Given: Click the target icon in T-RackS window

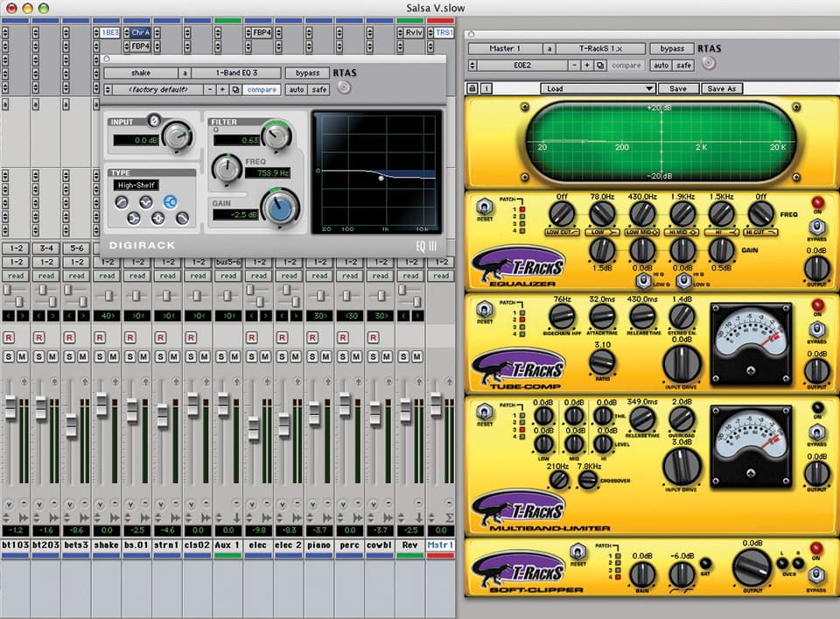Looking at the screenshot, I should coord(709,63).
